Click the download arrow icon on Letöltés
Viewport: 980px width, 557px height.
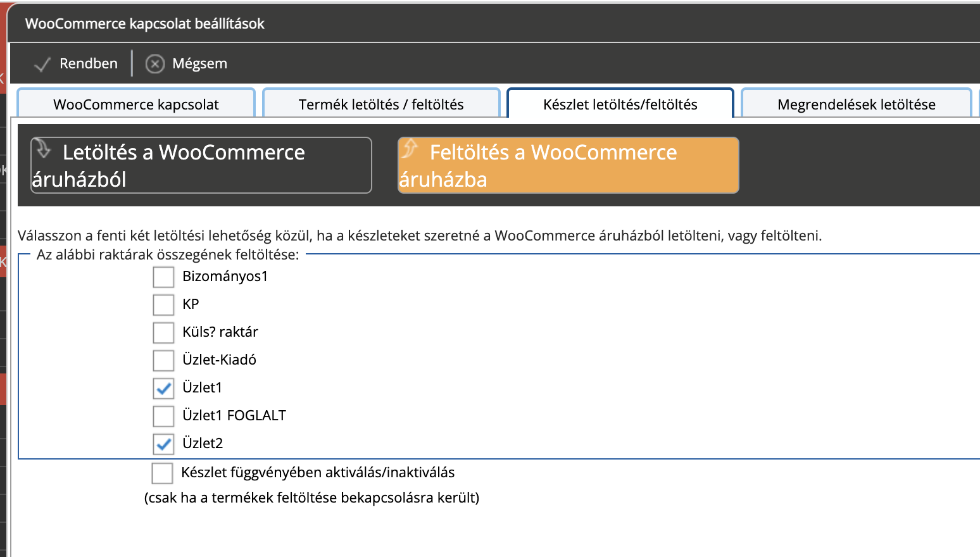pyautogui.click(x=42, y=148)
